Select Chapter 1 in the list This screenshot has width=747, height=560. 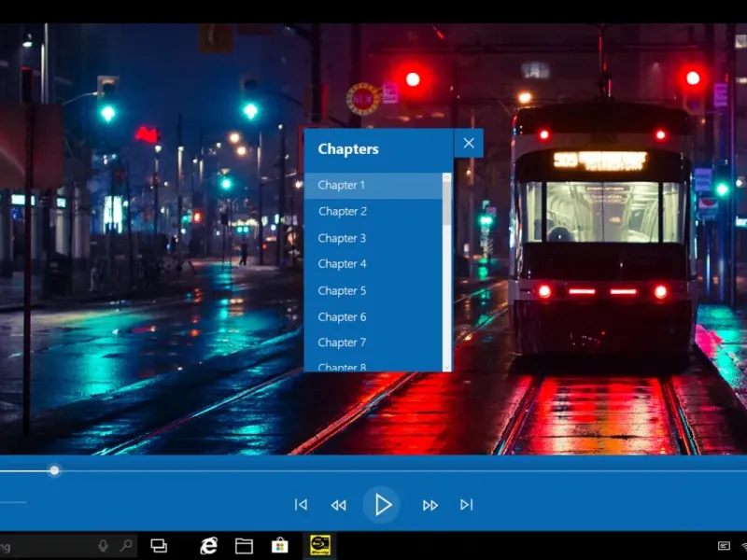pyautogui.click(x=342, y=185)
